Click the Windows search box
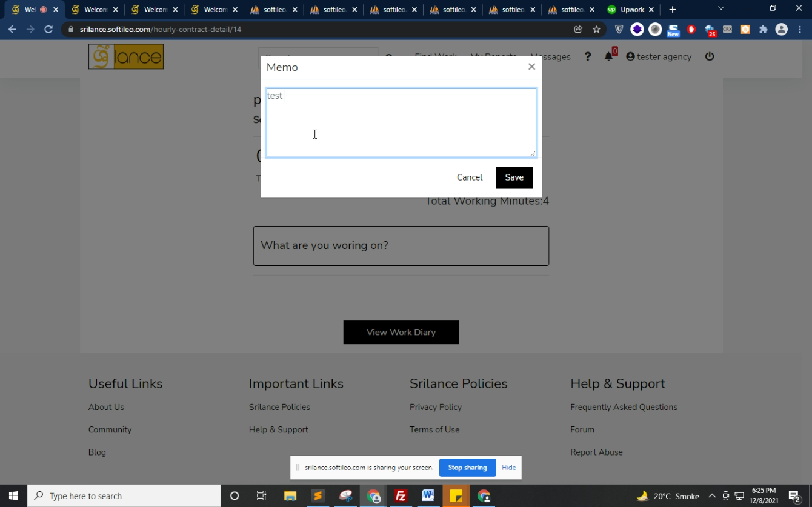The width and height of the screenshot is (812, 507). (x=124, y=496)
